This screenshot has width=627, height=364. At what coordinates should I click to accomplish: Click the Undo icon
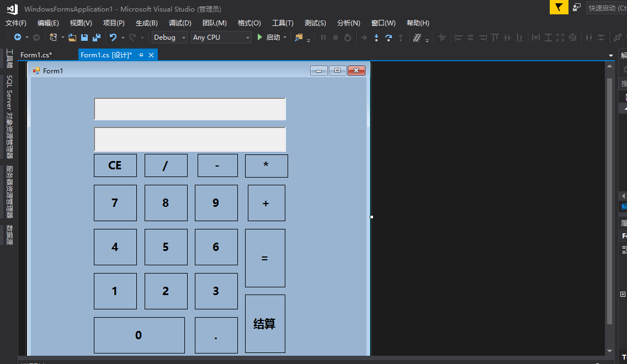[113, 38]
